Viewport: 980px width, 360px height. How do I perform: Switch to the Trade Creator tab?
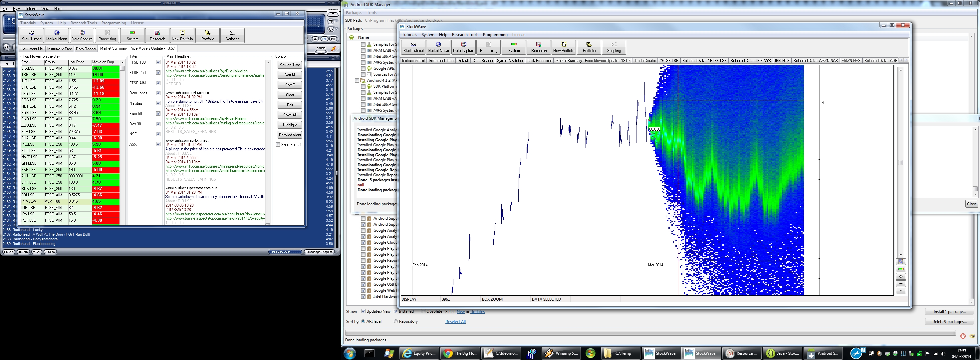[645, 61]
